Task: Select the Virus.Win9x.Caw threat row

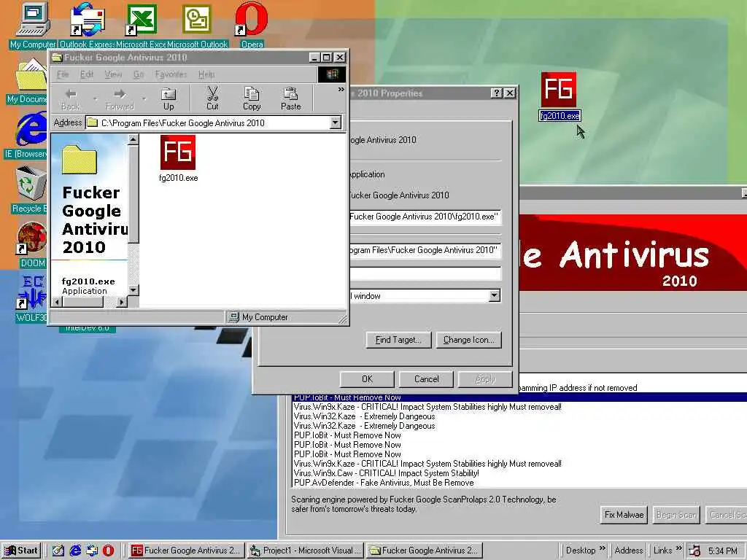Action: (x=519, y=473)
